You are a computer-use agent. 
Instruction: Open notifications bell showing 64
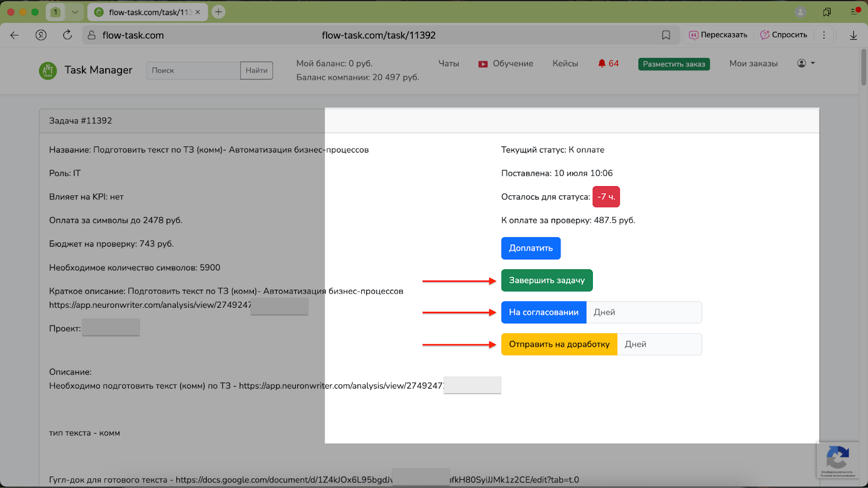[608, 64]
